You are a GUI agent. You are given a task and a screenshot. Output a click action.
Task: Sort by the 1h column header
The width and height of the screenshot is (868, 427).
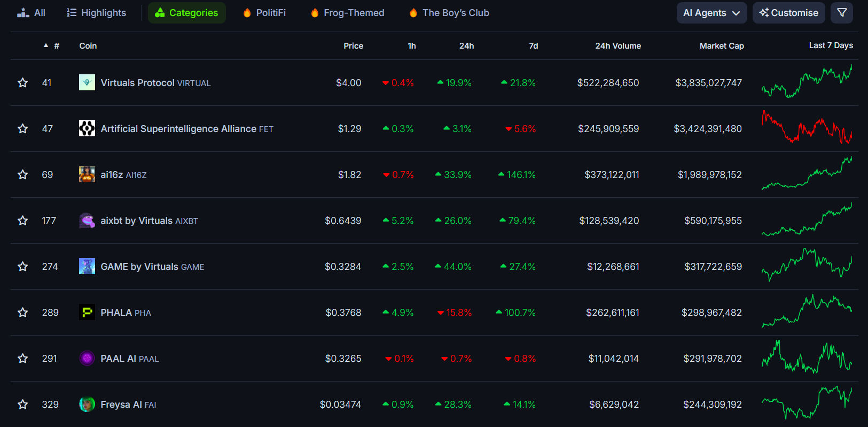(412, 46)
